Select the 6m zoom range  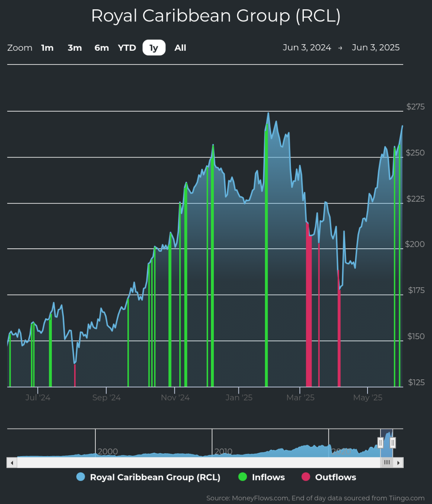pos(102,48)
